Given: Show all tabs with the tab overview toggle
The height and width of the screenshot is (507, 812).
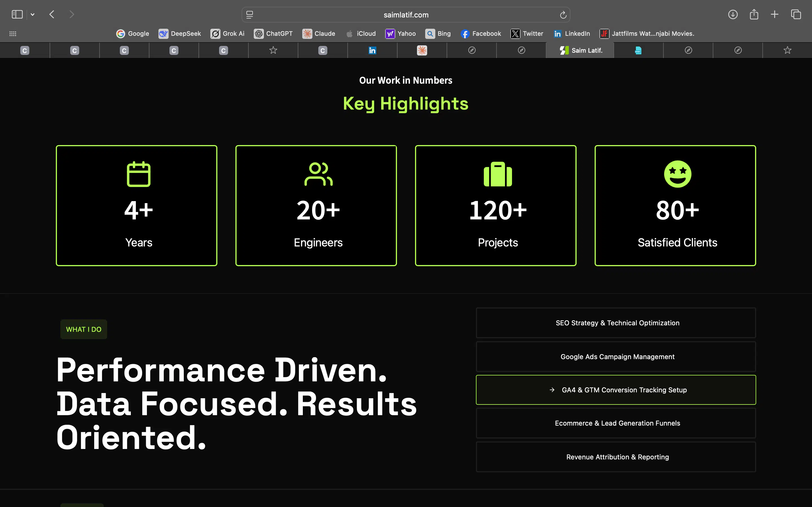Looking at the screenshot, I should click(796, 14).
